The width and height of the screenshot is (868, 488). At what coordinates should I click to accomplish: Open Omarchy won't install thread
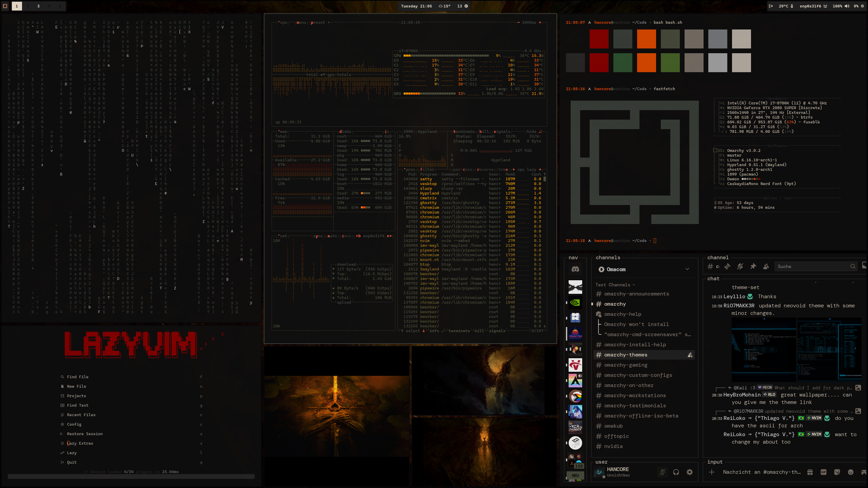(636, 324)
